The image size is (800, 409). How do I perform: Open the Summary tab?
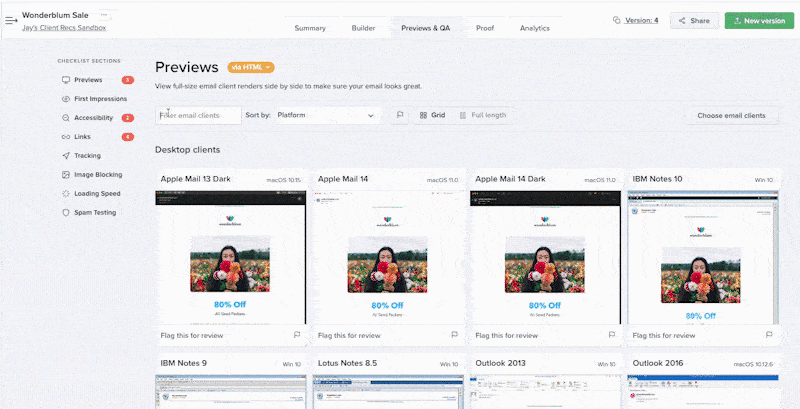(310, 28)
